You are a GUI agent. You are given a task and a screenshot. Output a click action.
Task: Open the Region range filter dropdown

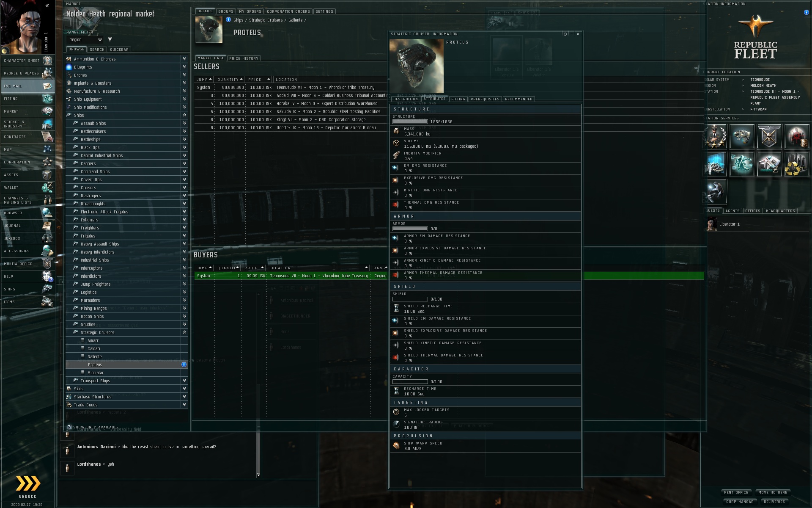pos(85,39)
